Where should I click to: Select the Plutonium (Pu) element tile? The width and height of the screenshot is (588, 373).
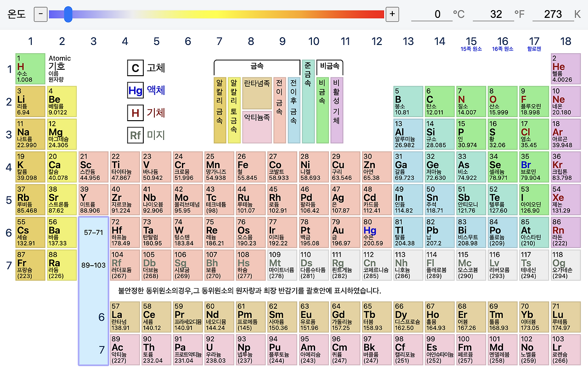click(283, 350)
